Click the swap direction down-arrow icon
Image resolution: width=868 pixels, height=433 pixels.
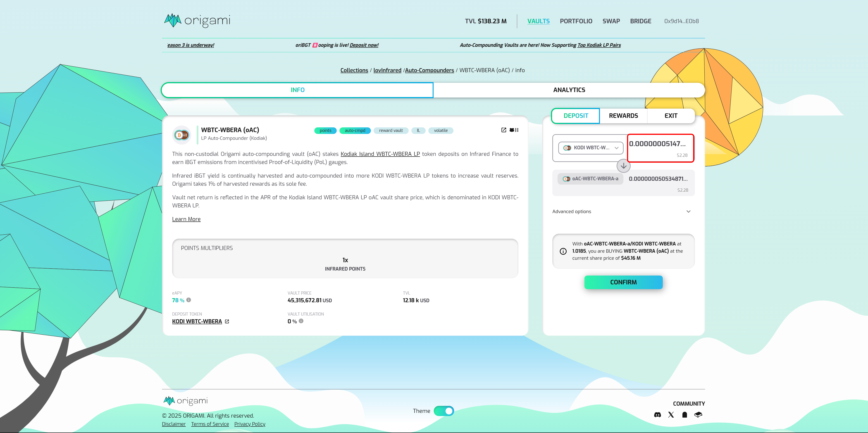(x=623, y=166)
